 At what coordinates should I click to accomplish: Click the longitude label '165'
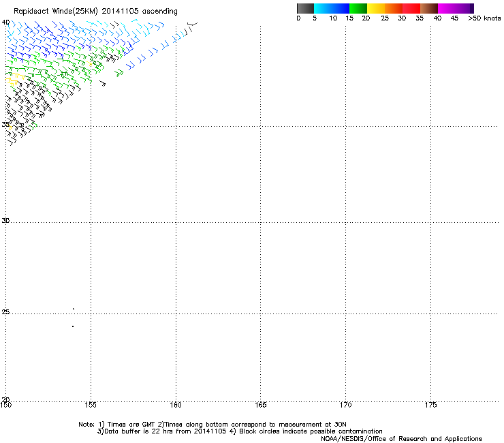point(261,405)
